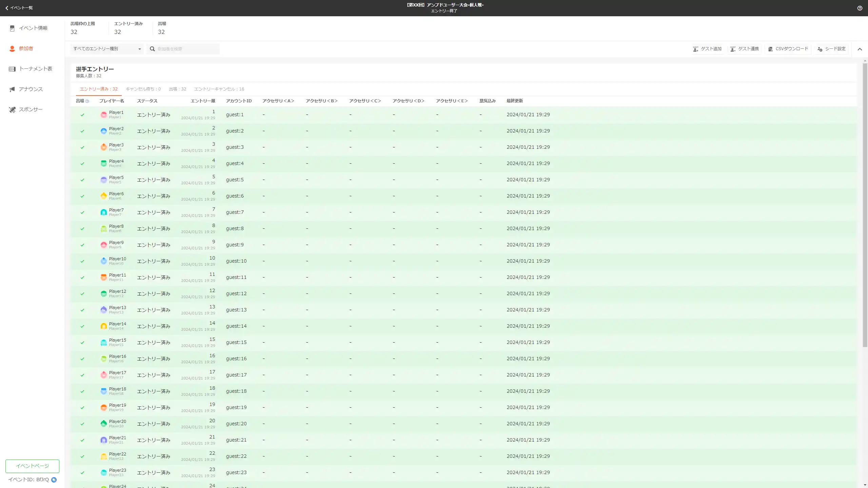
Task: Click Player16's avatar icon
Action: pyautogui.click(x=104, y=359)
